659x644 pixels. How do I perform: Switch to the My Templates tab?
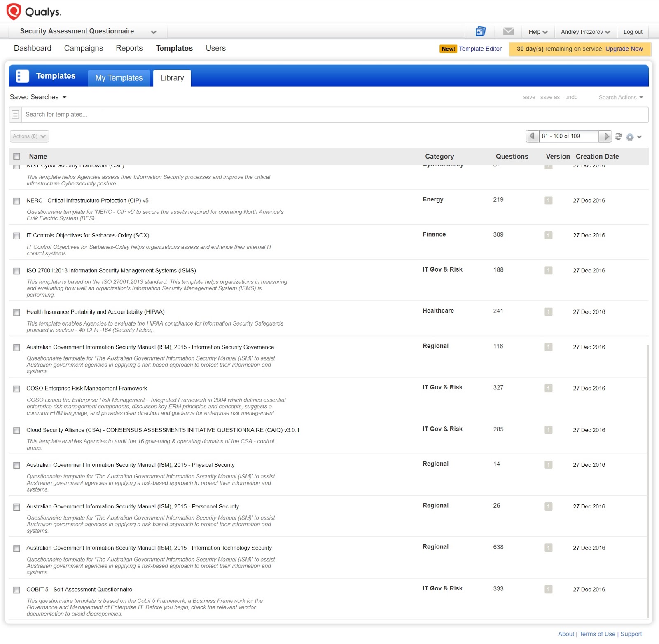pyautogui.click(x=119, y=78)
